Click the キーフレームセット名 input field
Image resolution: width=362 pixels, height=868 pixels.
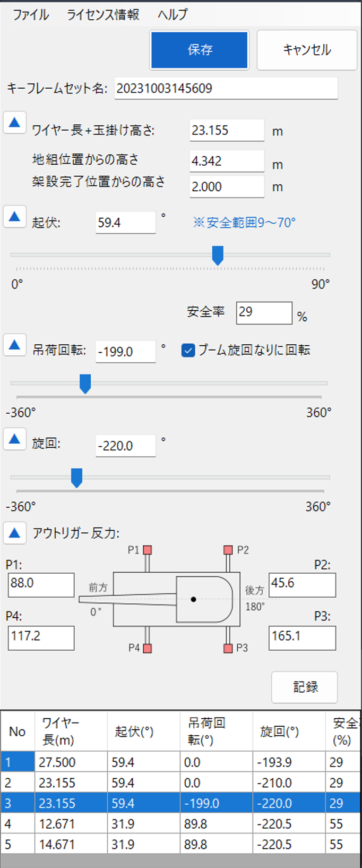[227, 89]
